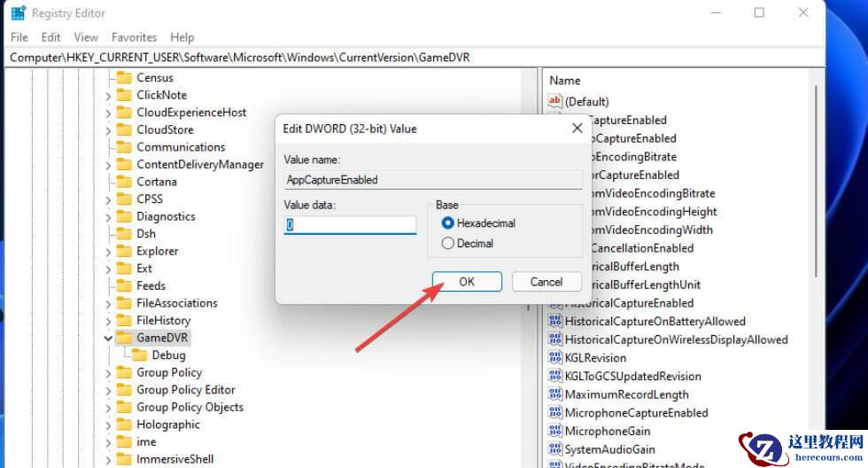Click the registry path address bar
Image resolution: width=868 pixels, height=468 pixels.
415,57
